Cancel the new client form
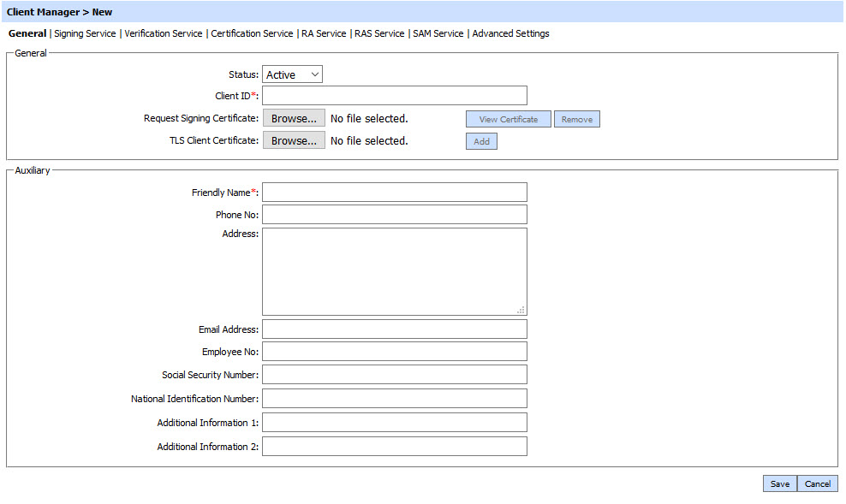846x504 pixels. point(817,484)
